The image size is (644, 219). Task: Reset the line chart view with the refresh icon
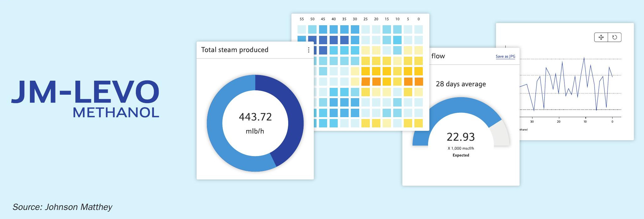[x=615, y=37]
